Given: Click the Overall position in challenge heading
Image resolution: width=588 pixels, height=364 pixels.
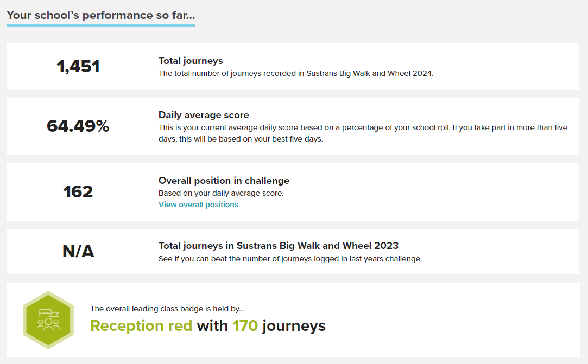Looking at the screenshot, I should point(224,181).
